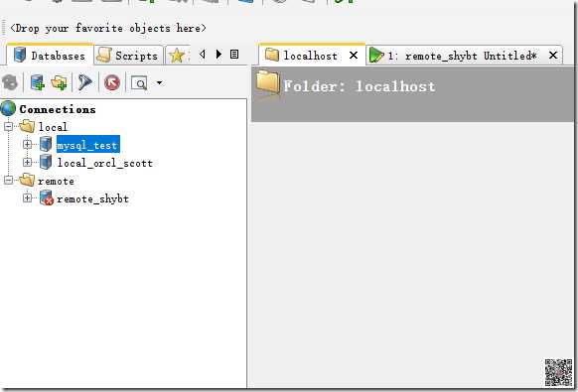Select the local_orcl_scott connection label
Image resolution: width=578 pixels, height=392 pixels.
click(104, 163)
